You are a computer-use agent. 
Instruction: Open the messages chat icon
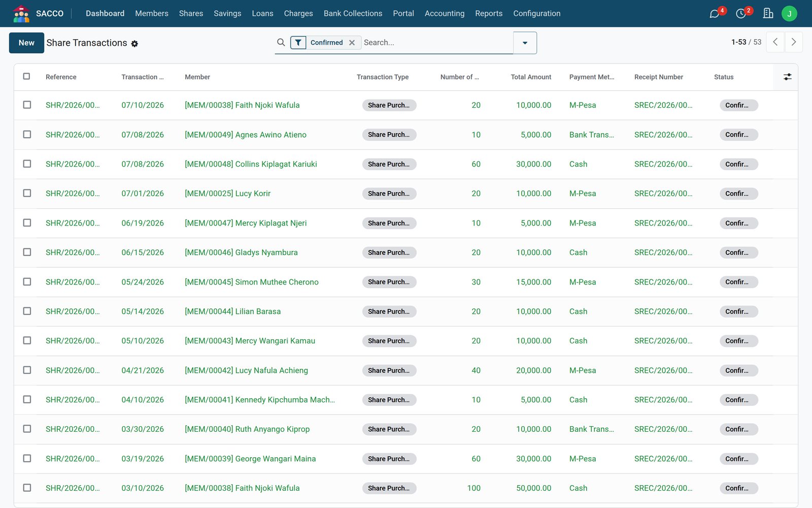pos(715,14)
